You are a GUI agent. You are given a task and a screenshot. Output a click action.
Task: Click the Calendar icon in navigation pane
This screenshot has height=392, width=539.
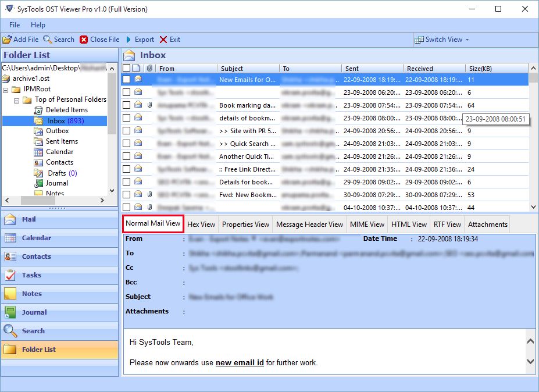[x=10, y=238]
